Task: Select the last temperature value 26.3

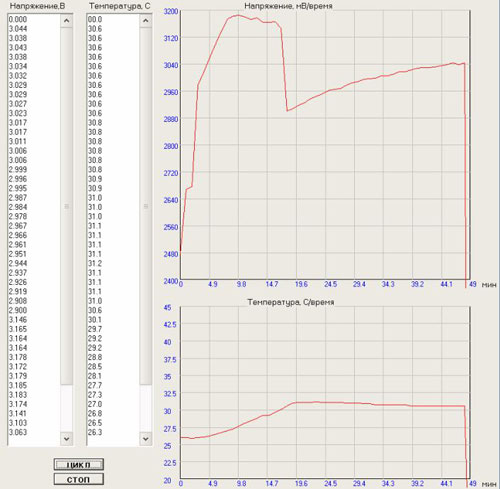Action: point(95,432)
